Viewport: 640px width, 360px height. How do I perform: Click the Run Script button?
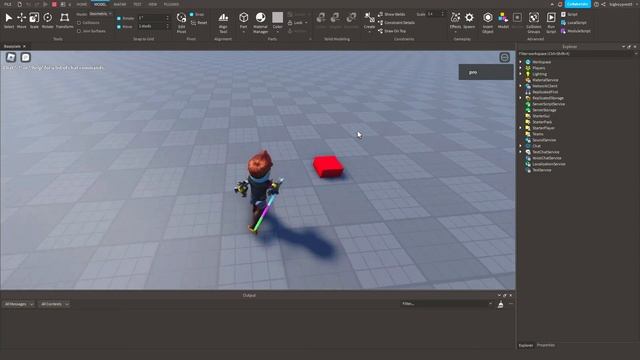[x=551, y=22]
